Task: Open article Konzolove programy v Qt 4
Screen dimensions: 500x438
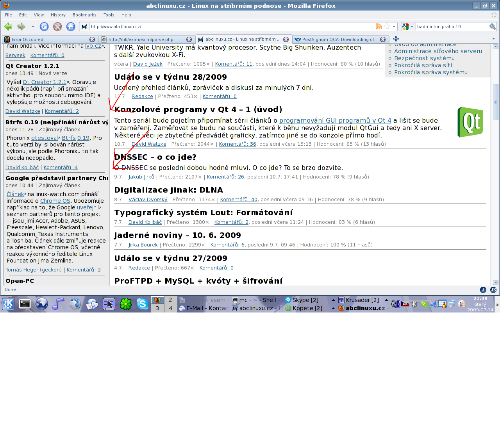Action: pos(198,110)
